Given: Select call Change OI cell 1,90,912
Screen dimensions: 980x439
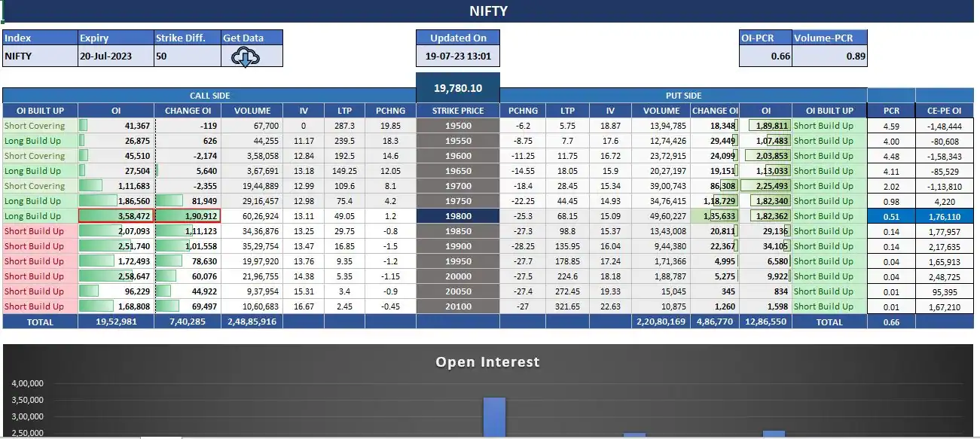Looking at the screenshot, I should pos(188,216).
